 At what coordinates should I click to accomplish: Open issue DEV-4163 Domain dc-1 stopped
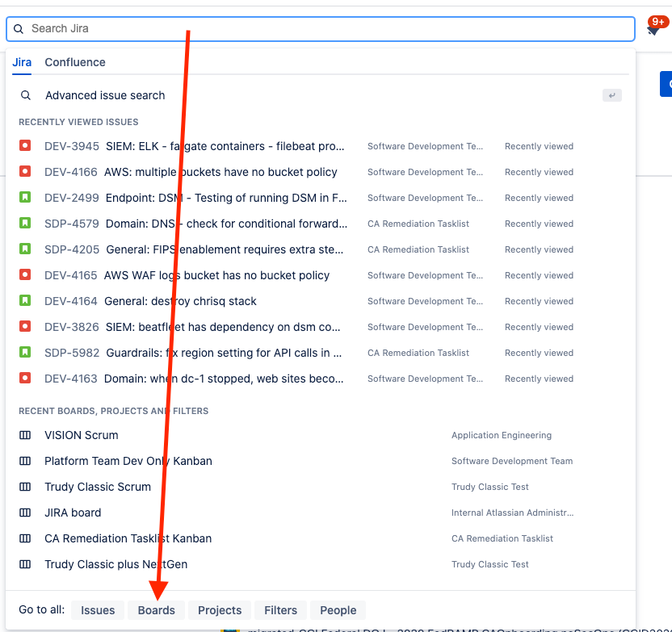tap(320, 379)
